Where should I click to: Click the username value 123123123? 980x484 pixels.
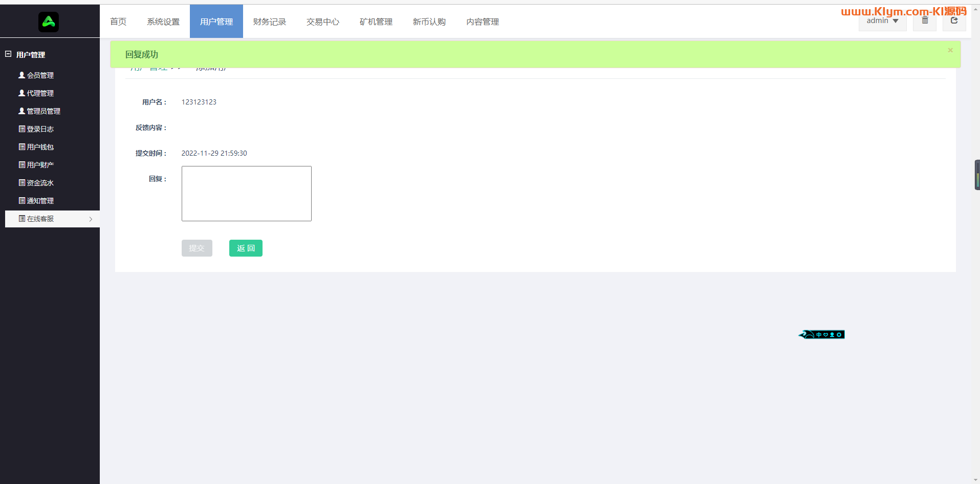[x=199, y=102]
